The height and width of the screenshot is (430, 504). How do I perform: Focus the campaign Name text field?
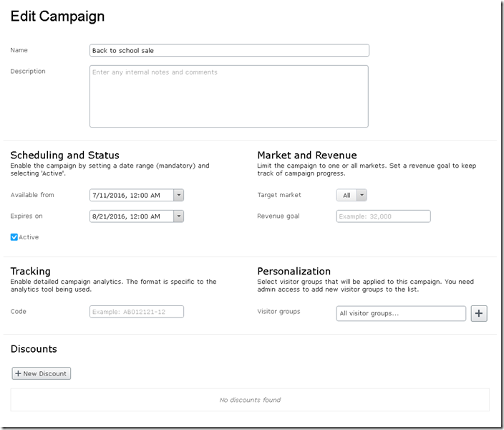click(x=229, y=51)
